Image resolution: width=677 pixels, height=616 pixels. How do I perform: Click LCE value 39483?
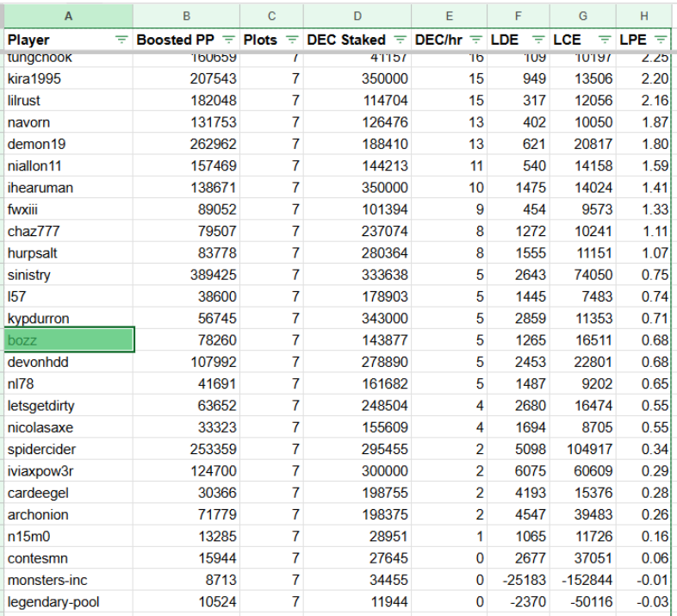tap(593, 514)
